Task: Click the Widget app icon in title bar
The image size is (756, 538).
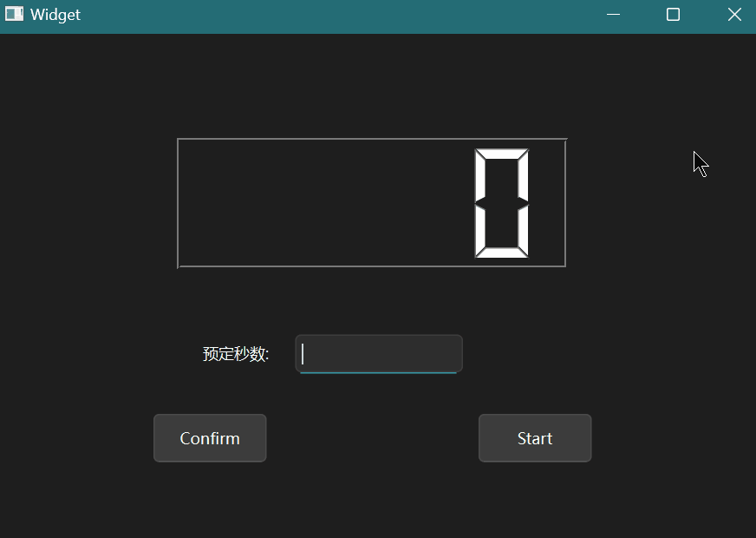Action: tap(14, 15)
